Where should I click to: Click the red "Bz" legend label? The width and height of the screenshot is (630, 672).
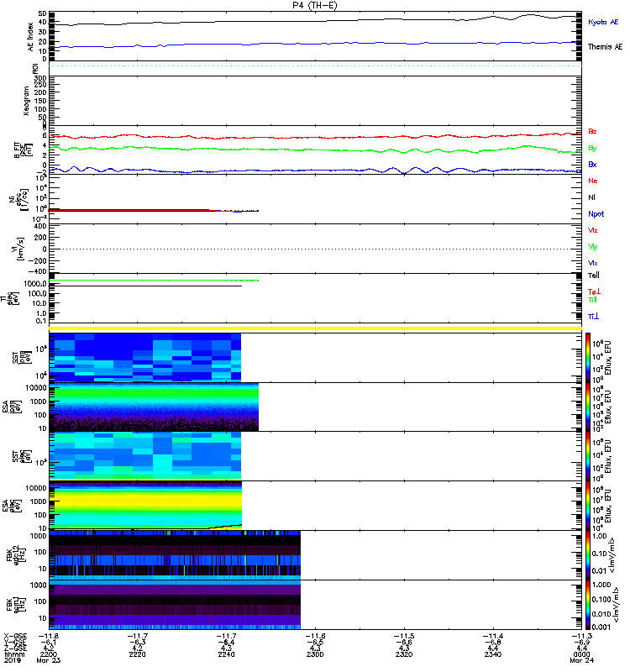click(592, 131)
